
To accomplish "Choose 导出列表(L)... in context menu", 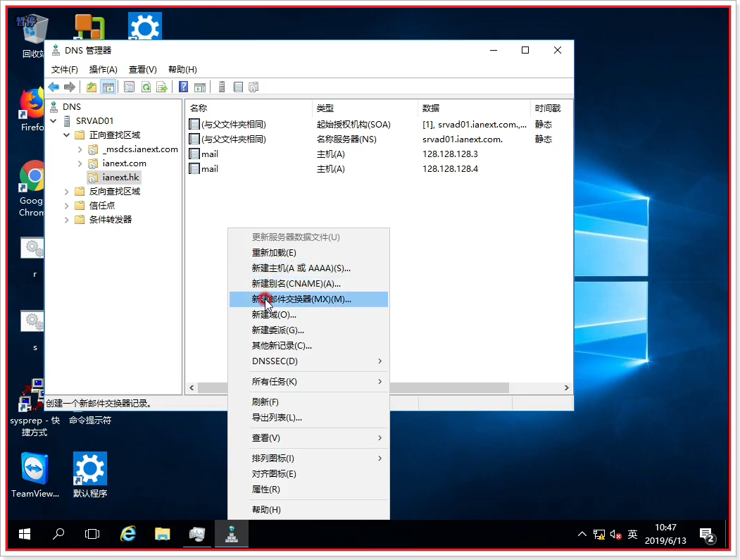I will coord(308,418).
